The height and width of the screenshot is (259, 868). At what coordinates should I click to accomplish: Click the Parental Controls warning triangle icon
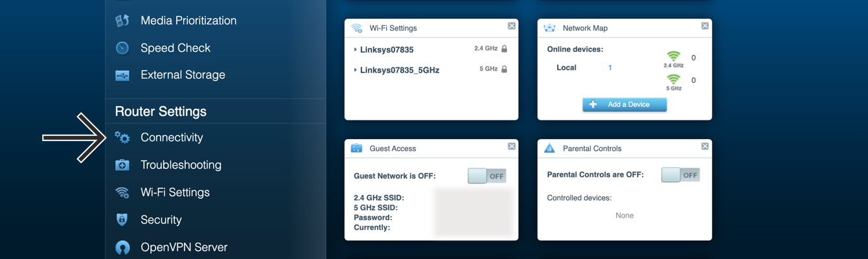pyautogui.click(x=550, y=148)
